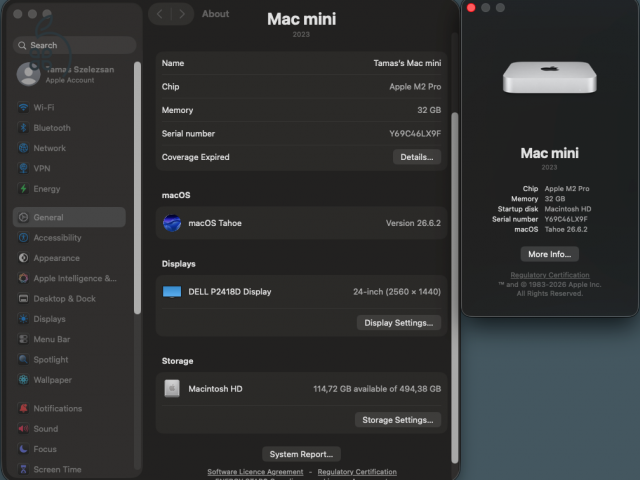Viewport: 640px width, 480px height.
Task: Open the Network globe icon
Action: tap(23, 148)
